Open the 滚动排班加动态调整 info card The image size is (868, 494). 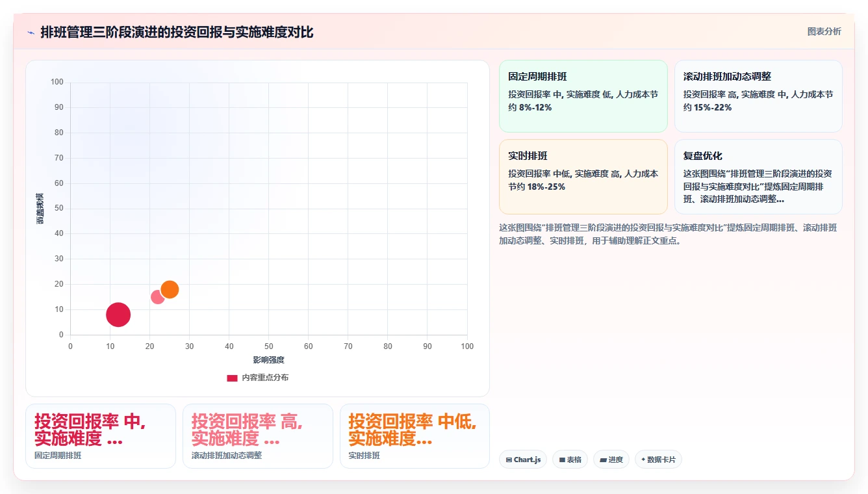(x=758, y=96)
